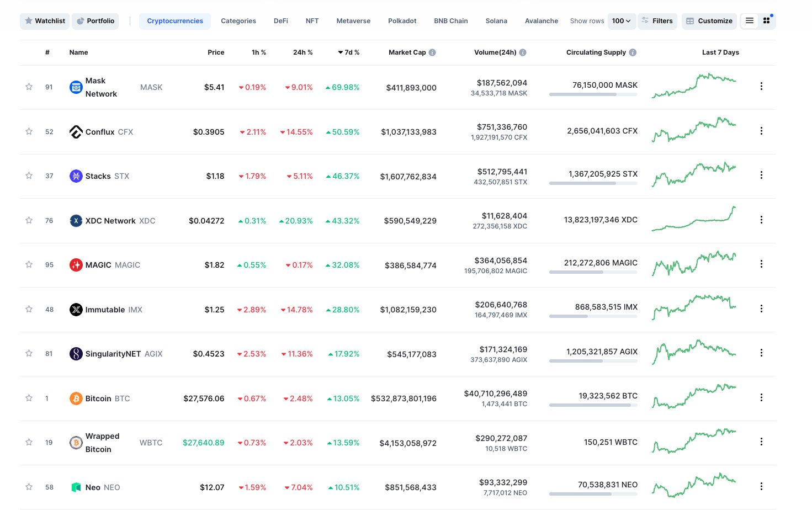Switch to the Metaverse tab
Image resolution: width=812 pixels, height=510 pixels.
click(x=353, y=21)
